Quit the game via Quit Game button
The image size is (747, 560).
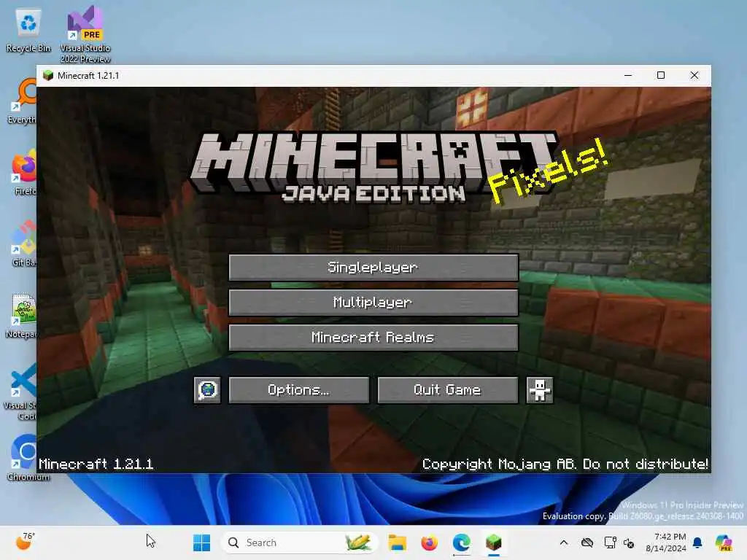pos(448,391)
